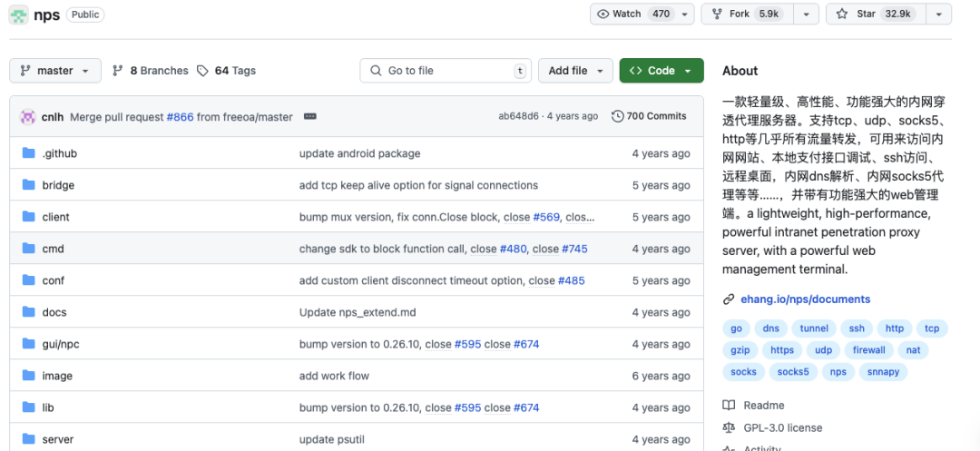Open 'update psutil' commit message
This screenshot has height=451, width=980.
[332, 440]
